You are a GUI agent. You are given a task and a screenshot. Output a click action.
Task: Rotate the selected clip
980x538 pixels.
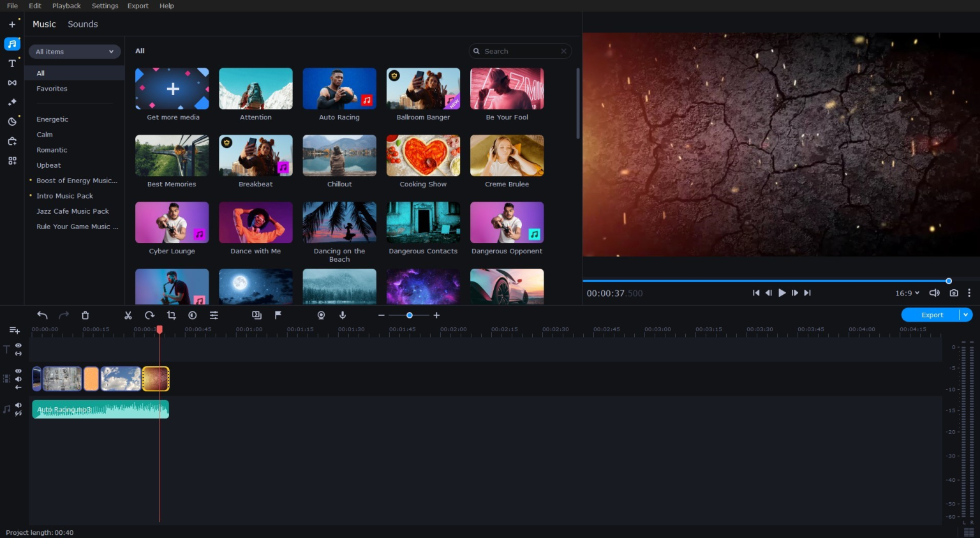tap(149, 315)
